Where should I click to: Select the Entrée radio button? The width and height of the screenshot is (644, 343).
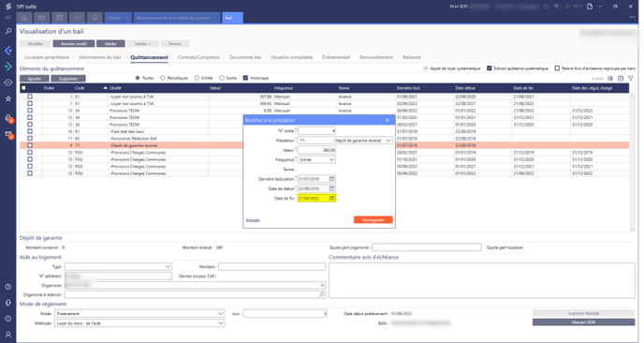point(197,78)
